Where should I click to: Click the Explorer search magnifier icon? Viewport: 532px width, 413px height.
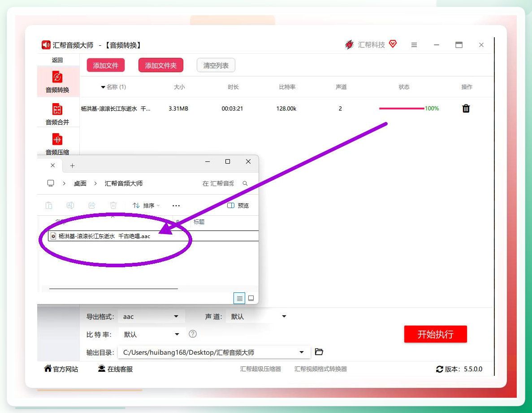245,183
